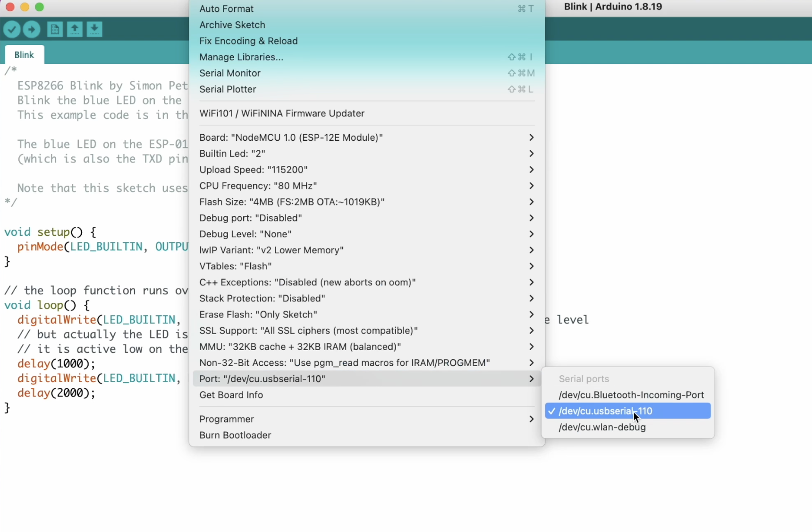Click the Verify sketch checkmark icon
Screen dimensions: 812x532
click(x=12, y=29)
